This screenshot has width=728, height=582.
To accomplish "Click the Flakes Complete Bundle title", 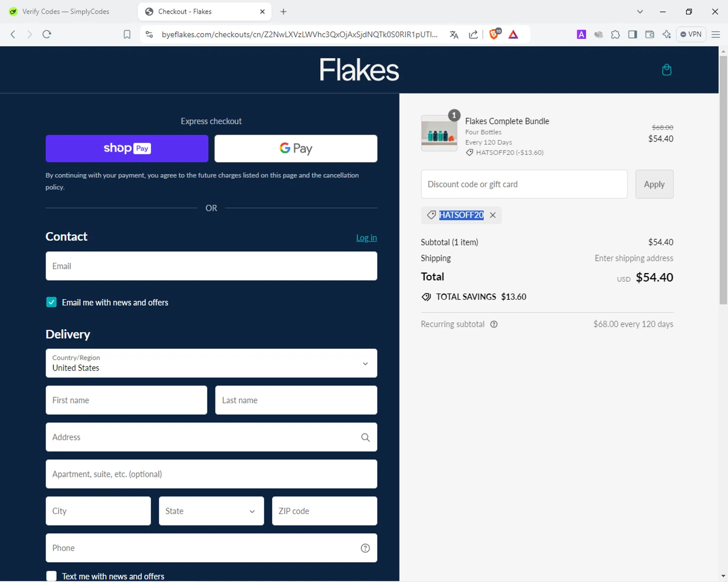I will [x=507, y=121].
